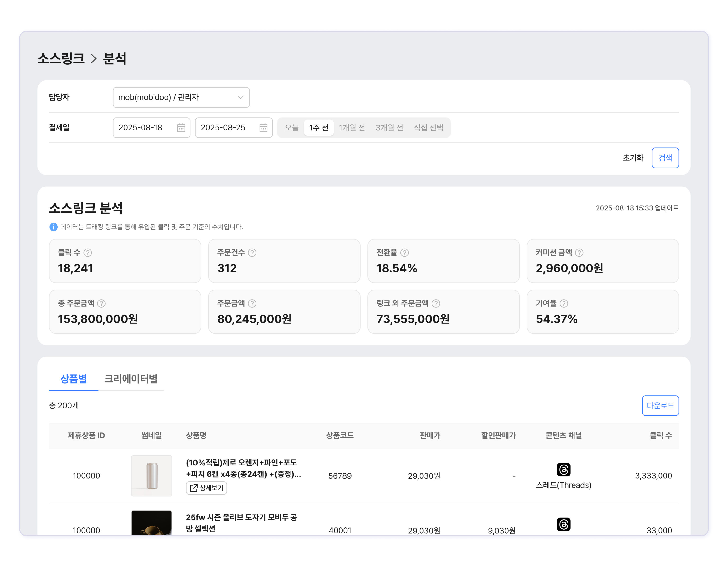Image resolution: width=728 pixels, height=567 pixels.
Task: Click help icon next to 주문건수
Action: point(252,253)
